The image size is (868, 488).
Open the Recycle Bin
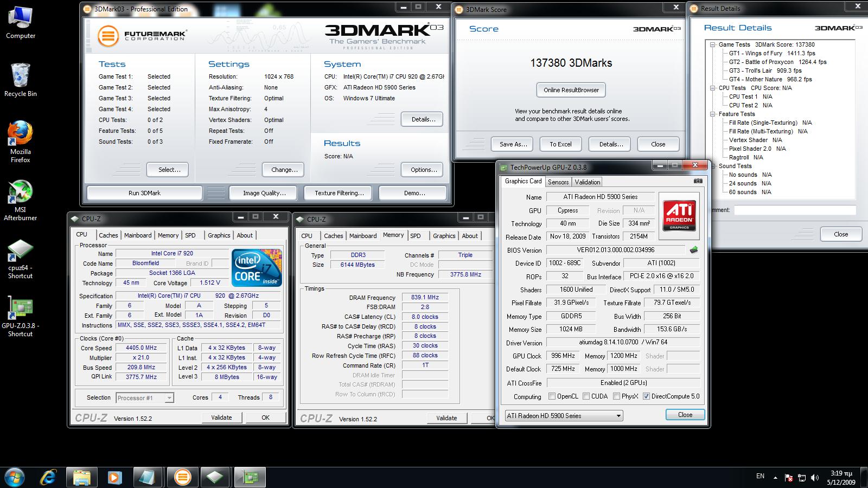tap(20, 79)
